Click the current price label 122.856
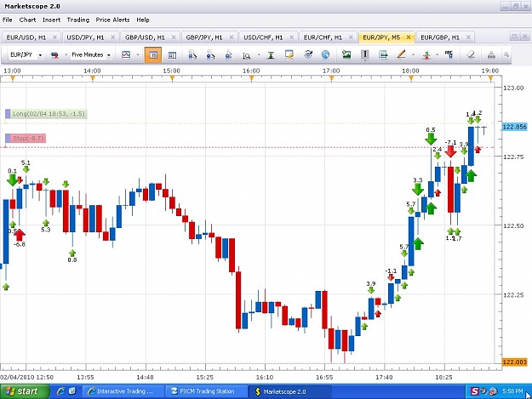The height and width of the screenshot is (399, 532). click(515, 127)
